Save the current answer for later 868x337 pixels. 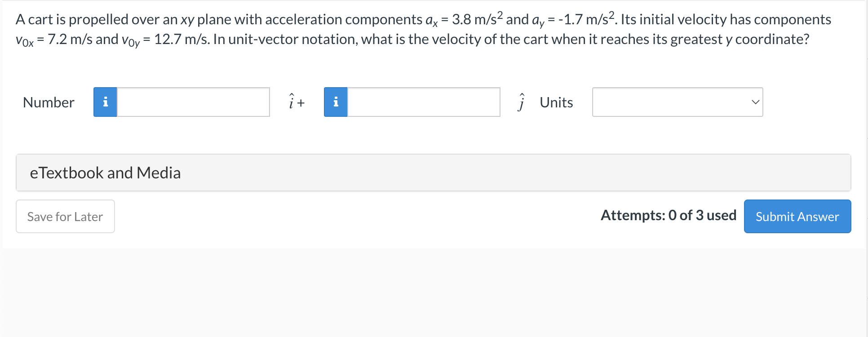[65, 216]
